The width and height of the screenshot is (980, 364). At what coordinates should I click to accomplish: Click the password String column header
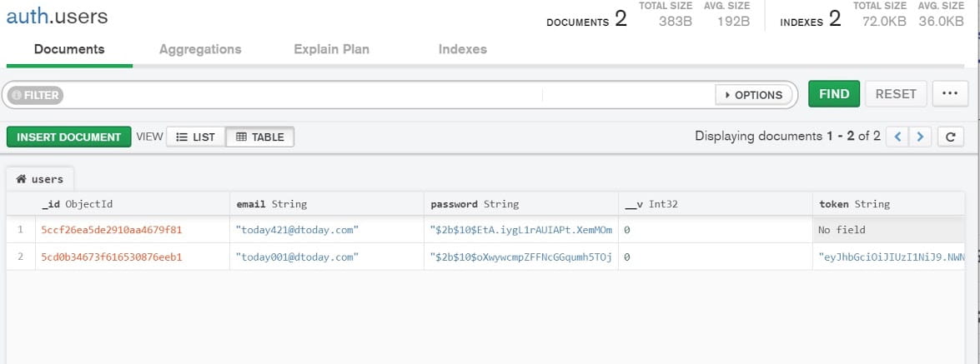point(521,204)
